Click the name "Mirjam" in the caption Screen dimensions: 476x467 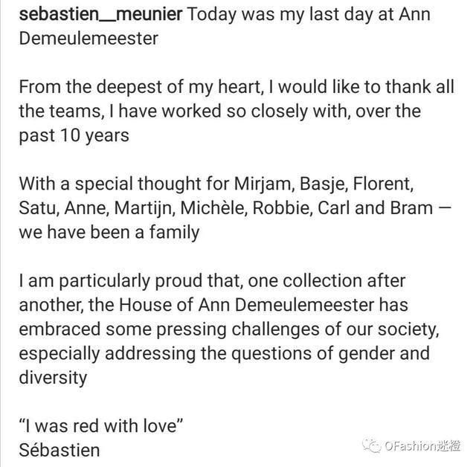tap(263, 184)
